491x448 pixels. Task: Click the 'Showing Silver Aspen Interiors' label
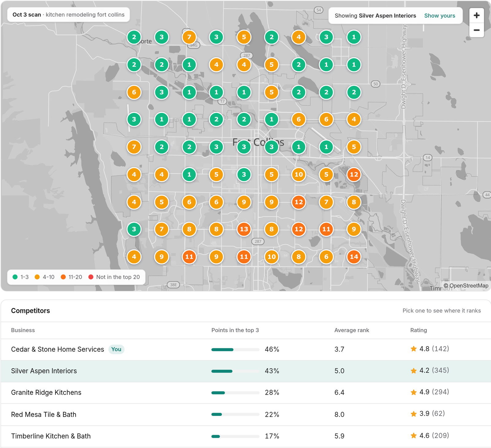pyautogui.click(x=375, y=16)
